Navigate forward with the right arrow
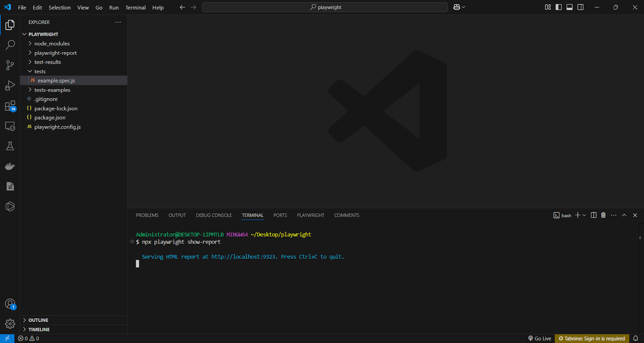644x343 pixels. pyautogui.click(x=194, y=7)
